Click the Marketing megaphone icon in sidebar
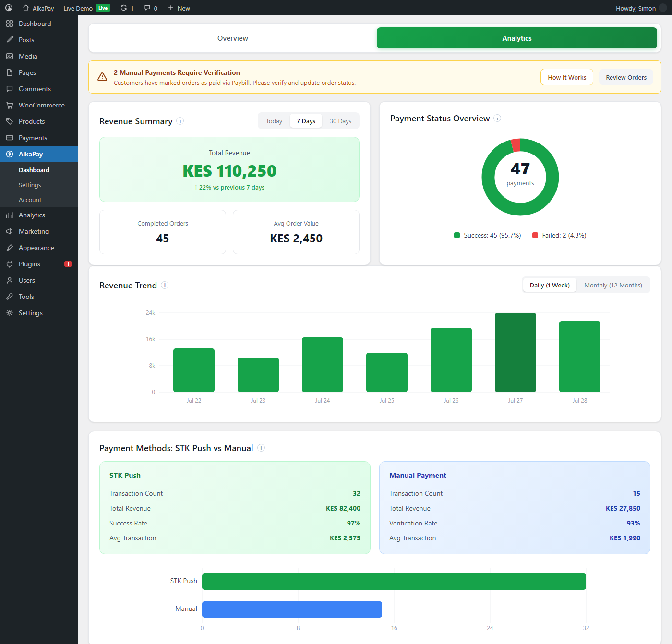 pyautogui.click(x=10, y=231)
